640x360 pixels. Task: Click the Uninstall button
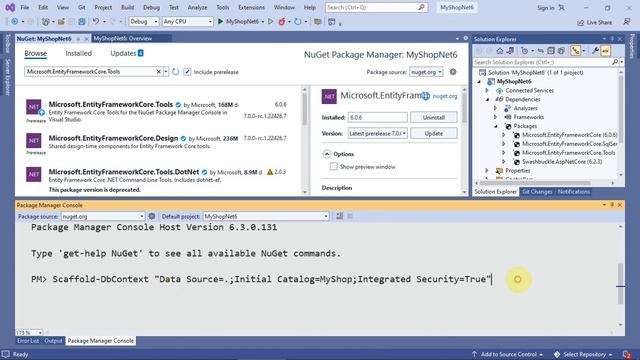click(433, 118)
